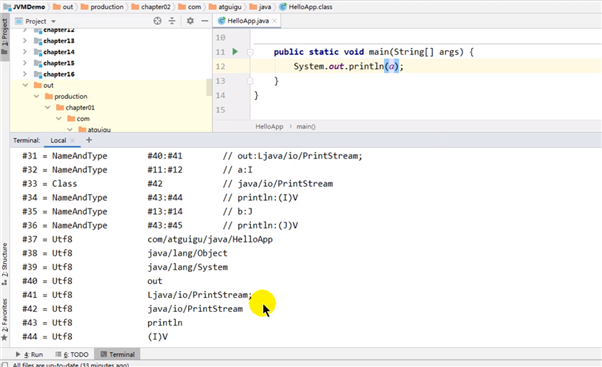This screenshot has height=367, width=602.
Task: Add a new terminal session with plus
Action: tap(89, 140)
